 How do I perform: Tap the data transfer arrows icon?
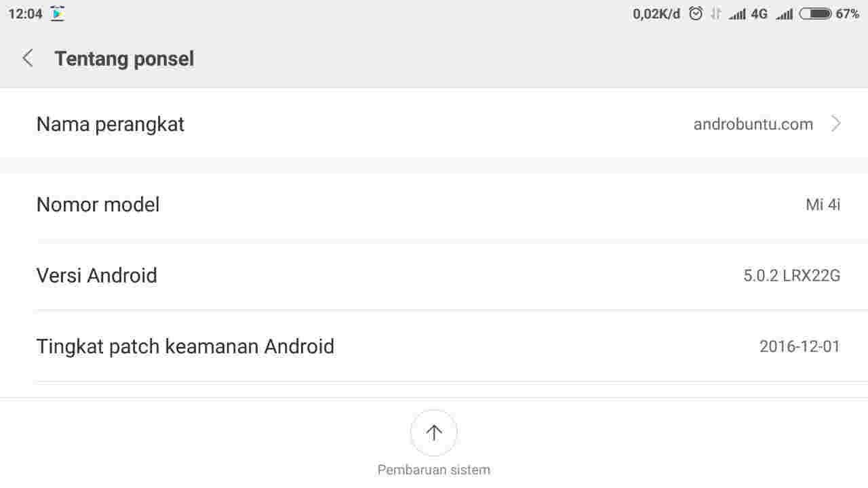(x=715, y=12)
